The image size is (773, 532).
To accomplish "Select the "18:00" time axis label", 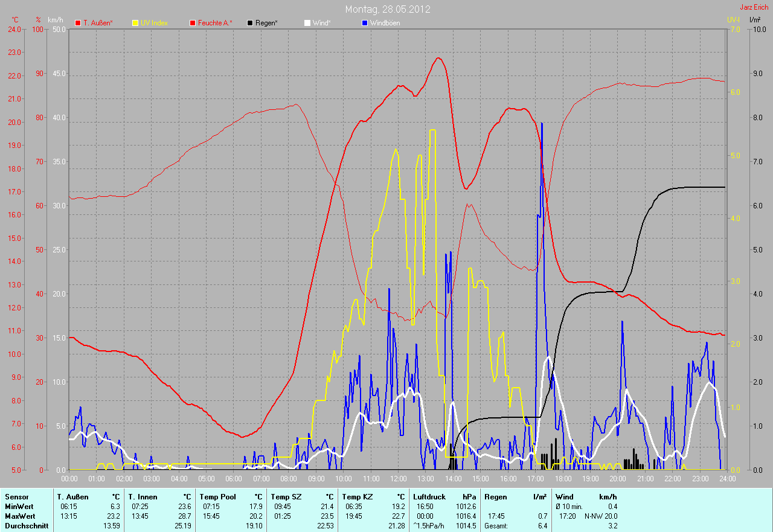I will click(563, 479).
